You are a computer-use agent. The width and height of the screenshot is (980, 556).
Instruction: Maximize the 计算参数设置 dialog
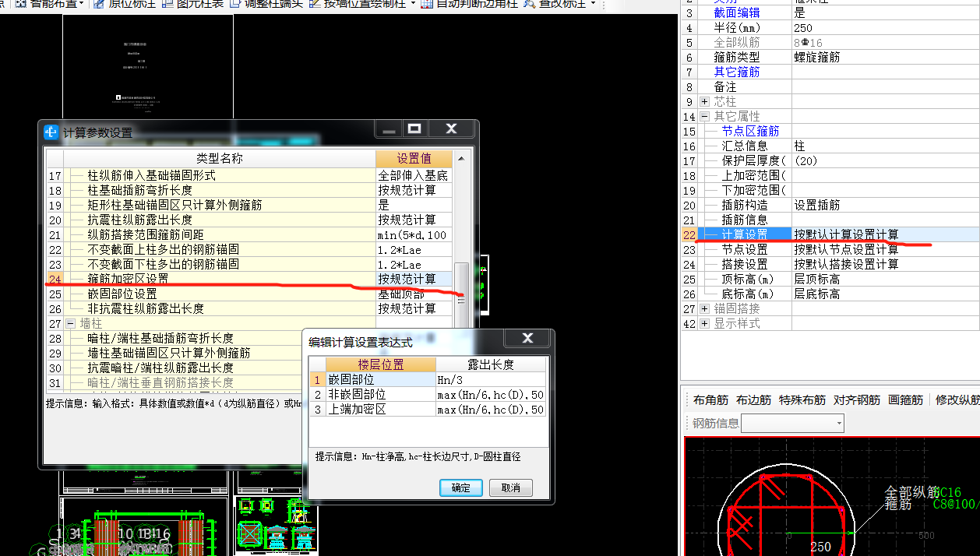coord(414,129)
